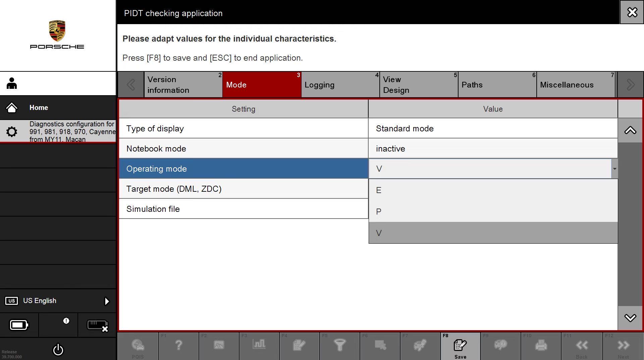This screenshot has height=360, width=644.
Task: Click the power button icon
Action: click(58, 350)
